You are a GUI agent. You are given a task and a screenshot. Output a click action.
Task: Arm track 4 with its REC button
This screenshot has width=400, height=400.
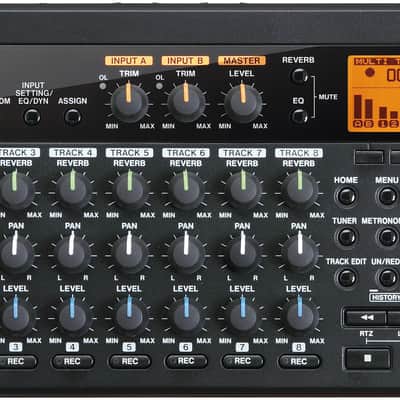pos(73,361)
